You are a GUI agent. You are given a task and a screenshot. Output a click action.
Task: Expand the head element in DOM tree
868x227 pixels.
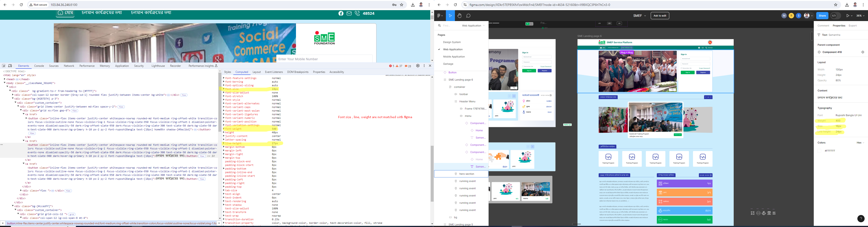coord(5,79)
